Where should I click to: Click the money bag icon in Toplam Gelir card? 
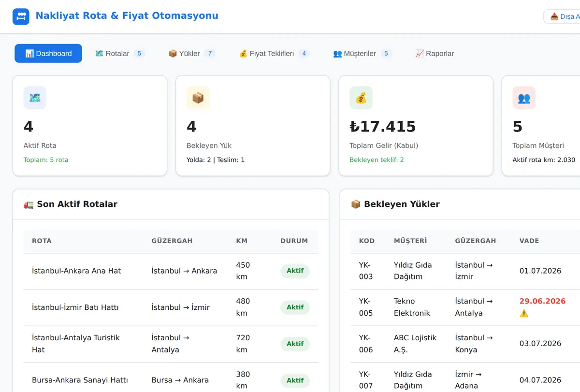(361, 98)
